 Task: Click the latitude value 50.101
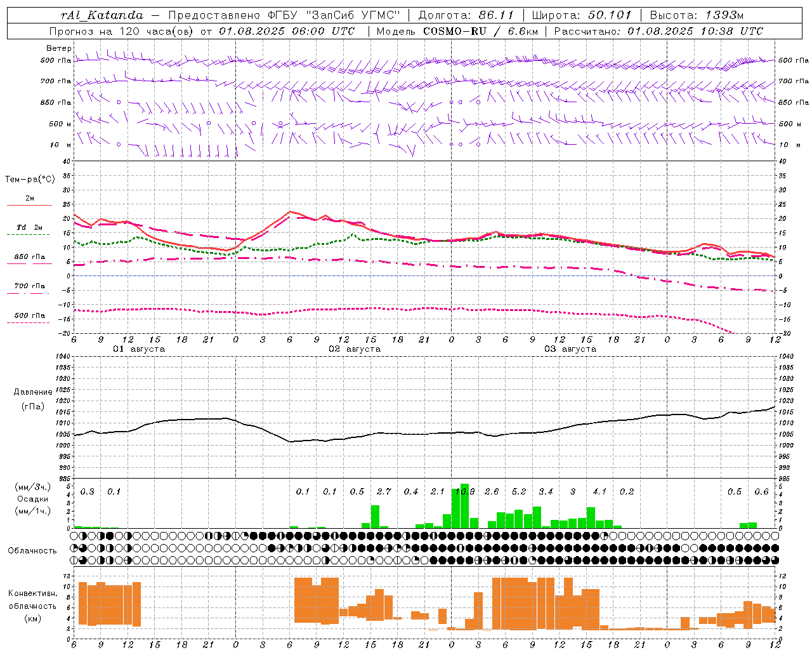coord(609,15)
